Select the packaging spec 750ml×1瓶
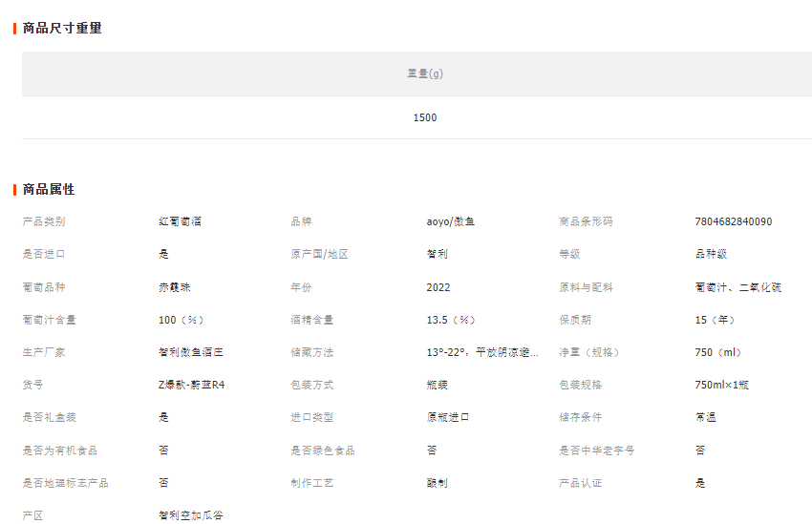This screenshot has height=524, width=812. pos(721,385)
